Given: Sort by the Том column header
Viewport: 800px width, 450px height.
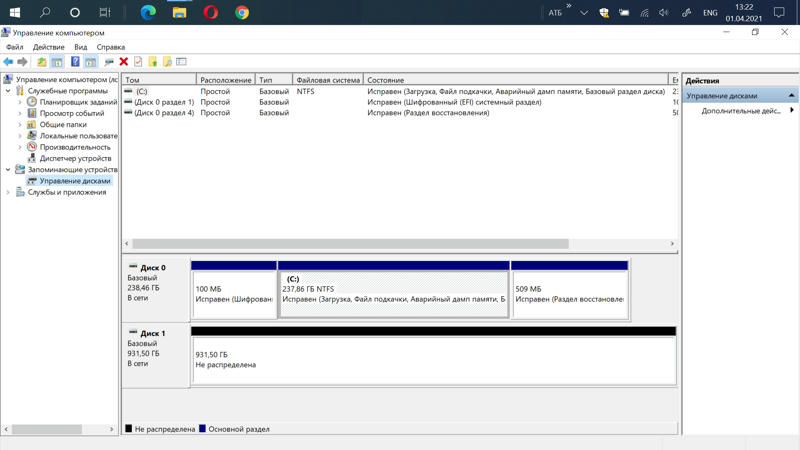Looking at the screenshot, I should point(159,80).
